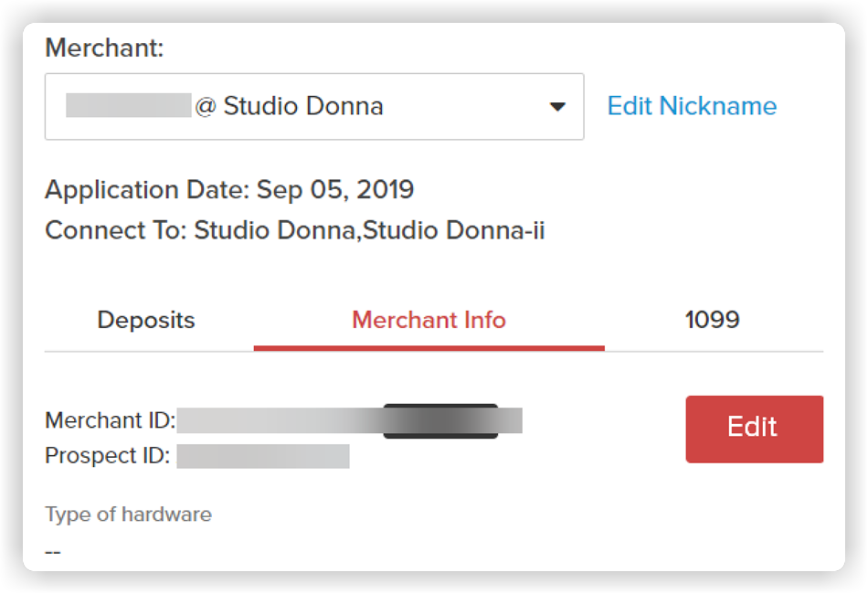
Task: Switch to the Deposits tab
Action: point(146,320)
